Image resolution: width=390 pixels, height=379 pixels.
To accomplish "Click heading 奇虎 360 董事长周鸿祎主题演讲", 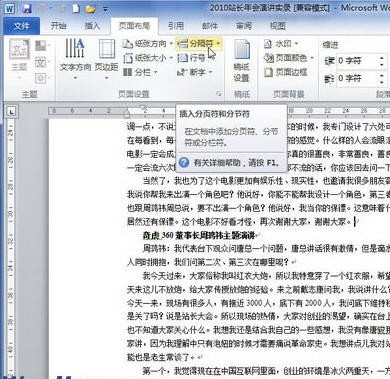I will point(199,235).
